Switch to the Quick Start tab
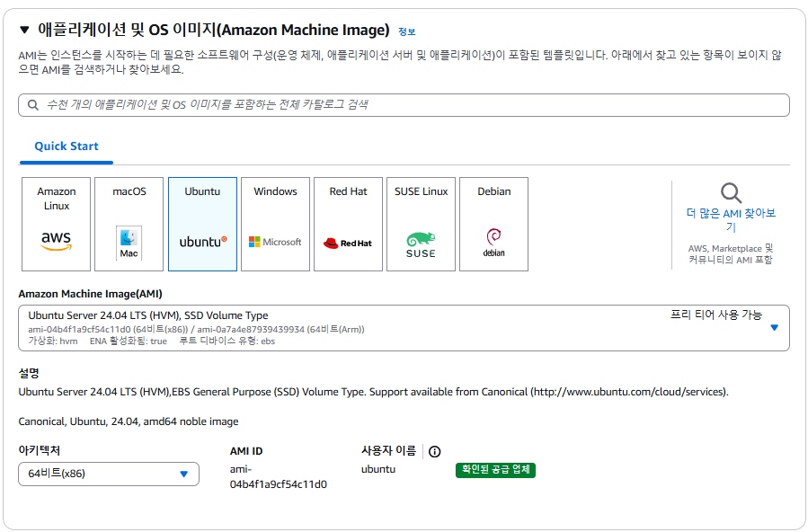 [x=66, y=146]
